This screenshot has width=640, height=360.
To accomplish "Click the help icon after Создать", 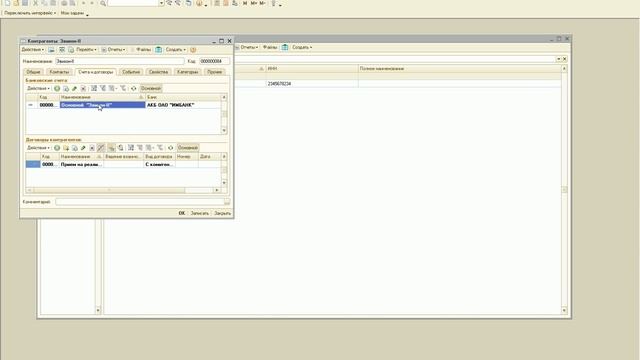I will tap(193, 50).
